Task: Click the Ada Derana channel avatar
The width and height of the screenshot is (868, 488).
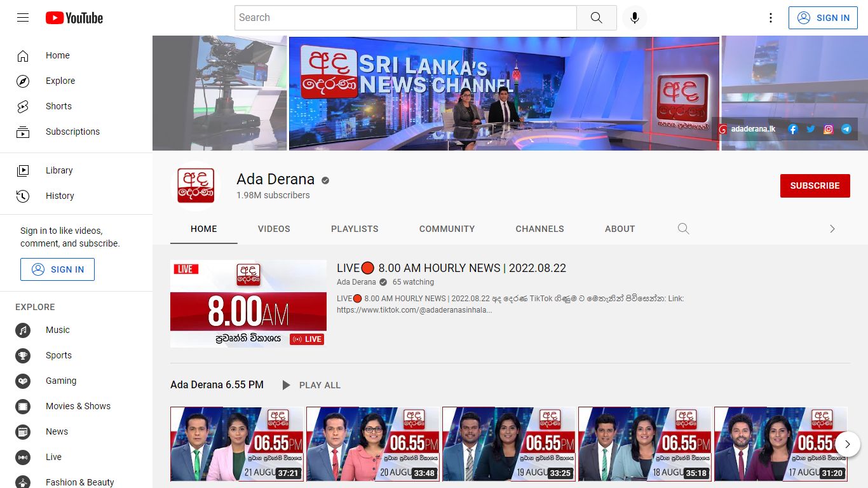Action: tap(196, 186)
